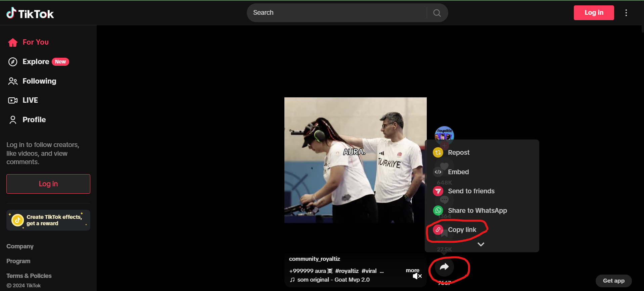Click the Send to friends paper-plane icon
This screenshot has width=644, height=291.
(x=438, y=191)
